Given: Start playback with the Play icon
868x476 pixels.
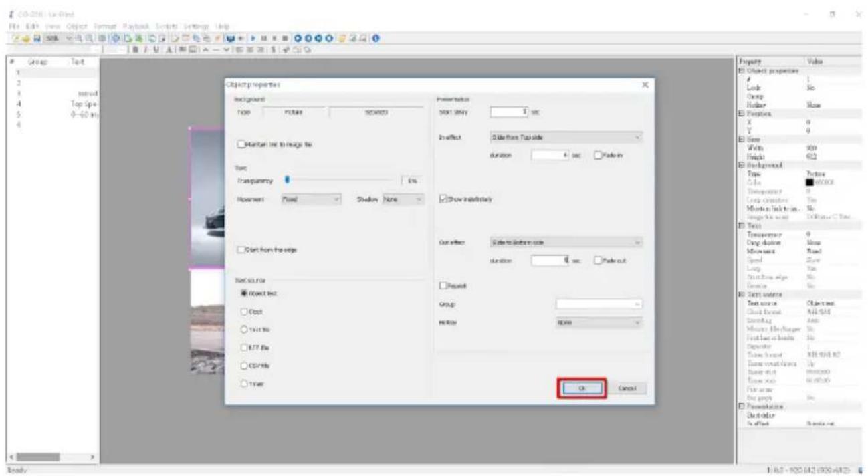Looking at the screenshot, I should click(x=253, y=39).
